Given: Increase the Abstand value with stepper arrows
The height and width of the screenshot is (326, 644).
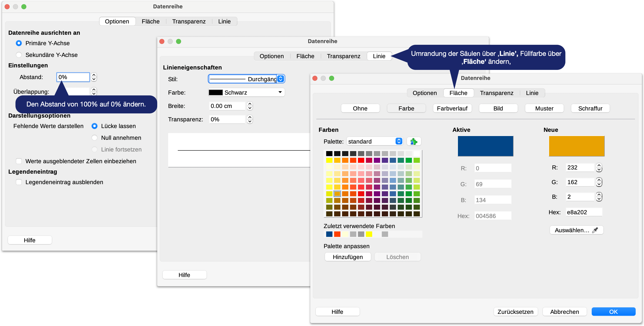Looking at the screenshot, I should pos(94,75).
